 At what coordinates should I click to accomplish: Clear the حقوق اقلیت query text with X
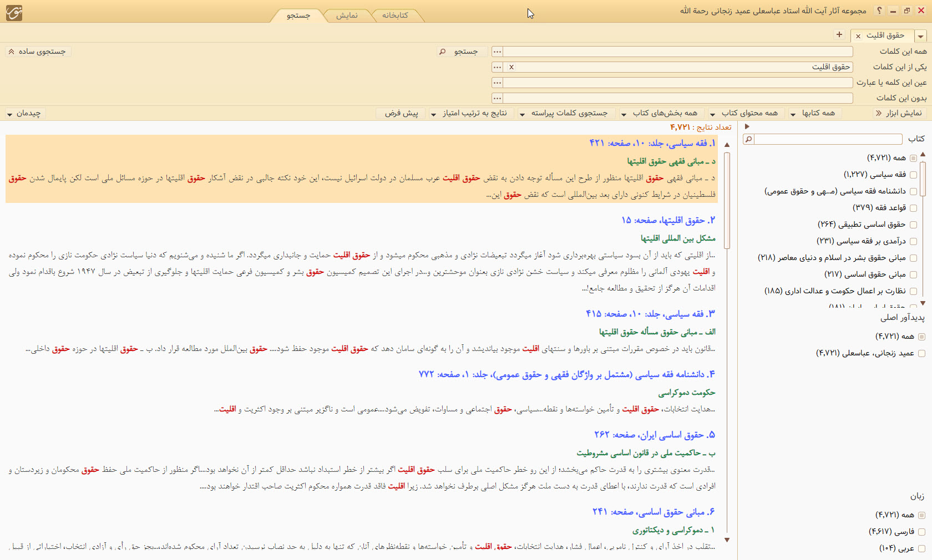pos(511,67)
